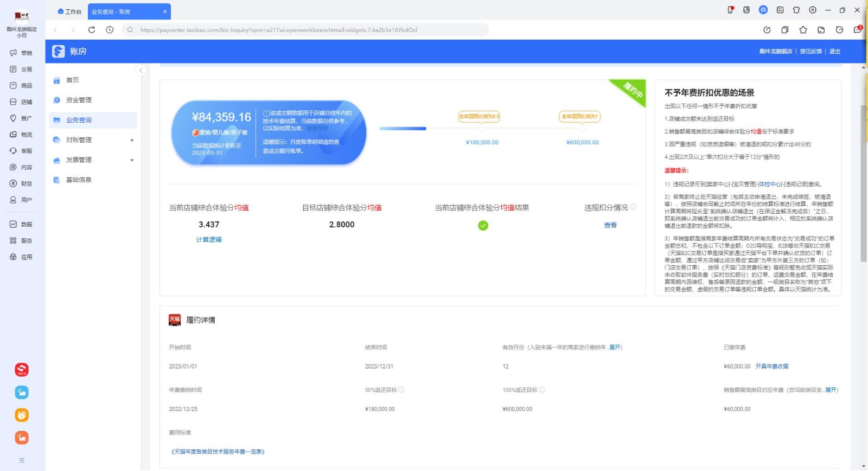Click 查看 under 违规扣分情况

pos(610,225)
